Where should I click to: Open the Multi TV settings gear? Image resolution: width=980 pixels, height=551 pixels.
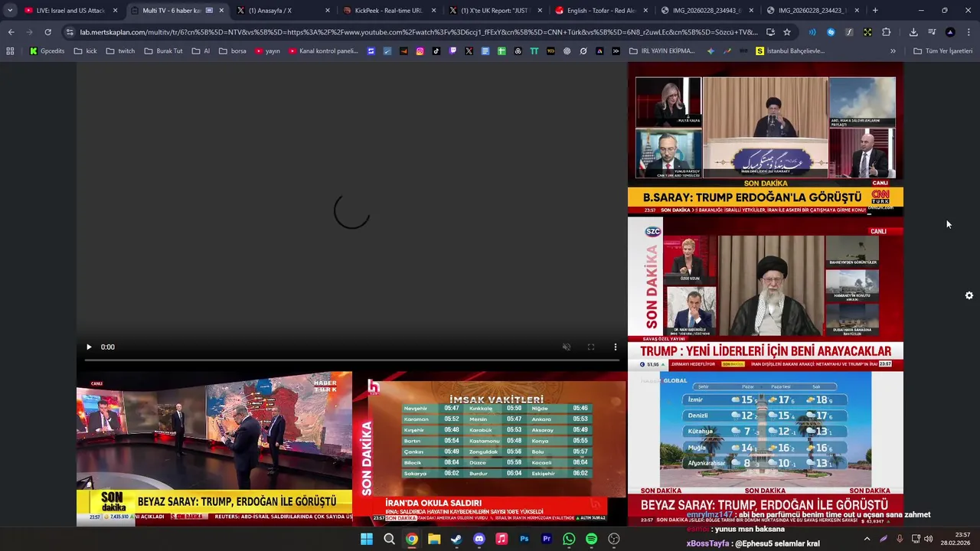(x=969, y=295)
